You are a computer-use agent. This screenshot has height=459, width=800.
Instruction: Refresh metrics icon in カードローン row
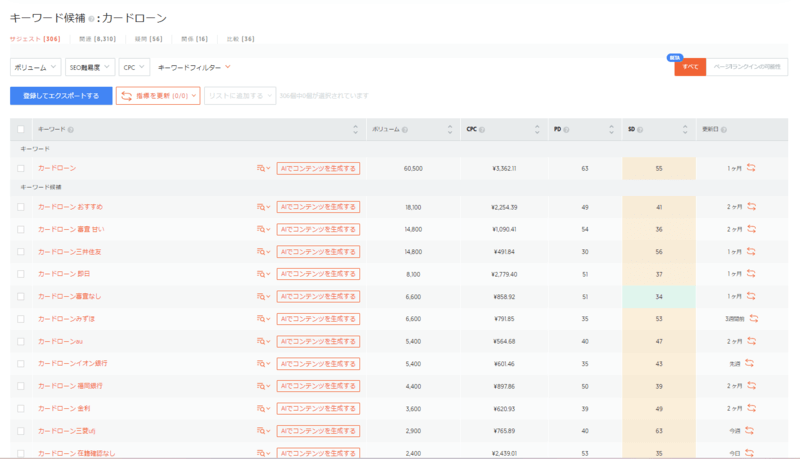pos(751,167)
